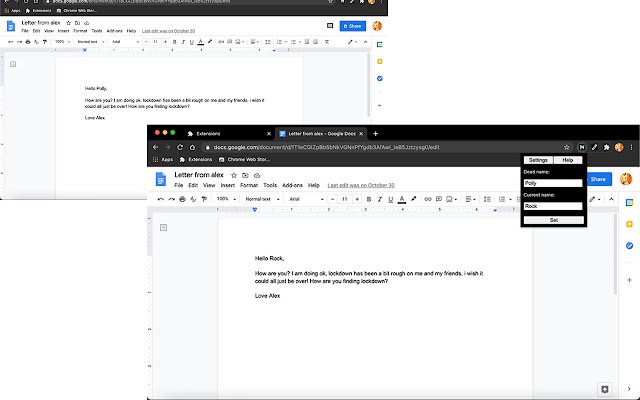Open Tools menu in front Docs window
This screenshot has width=640, height=400.
(270, 185)
